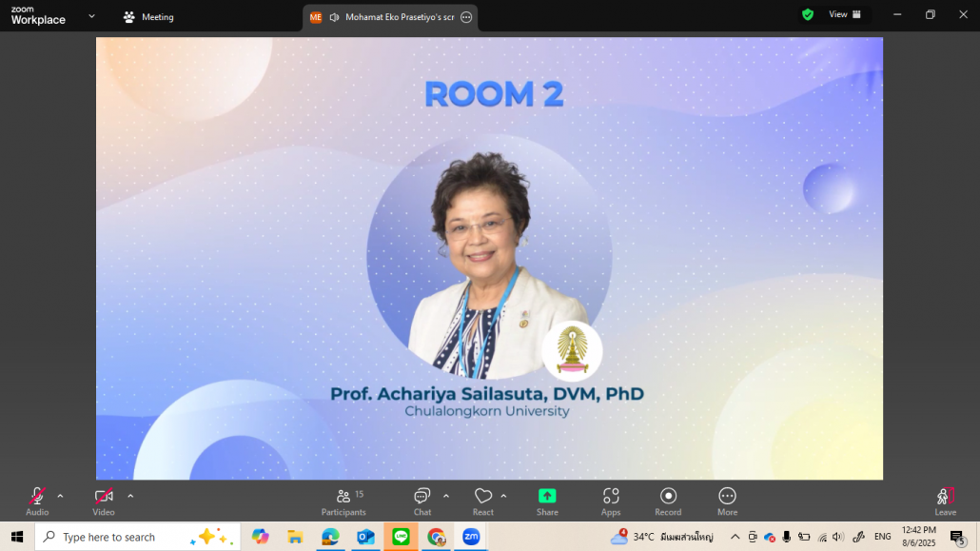The image size is (980, 551).
Task: Expand video options arrow beside Video
Action: [130, 496]
